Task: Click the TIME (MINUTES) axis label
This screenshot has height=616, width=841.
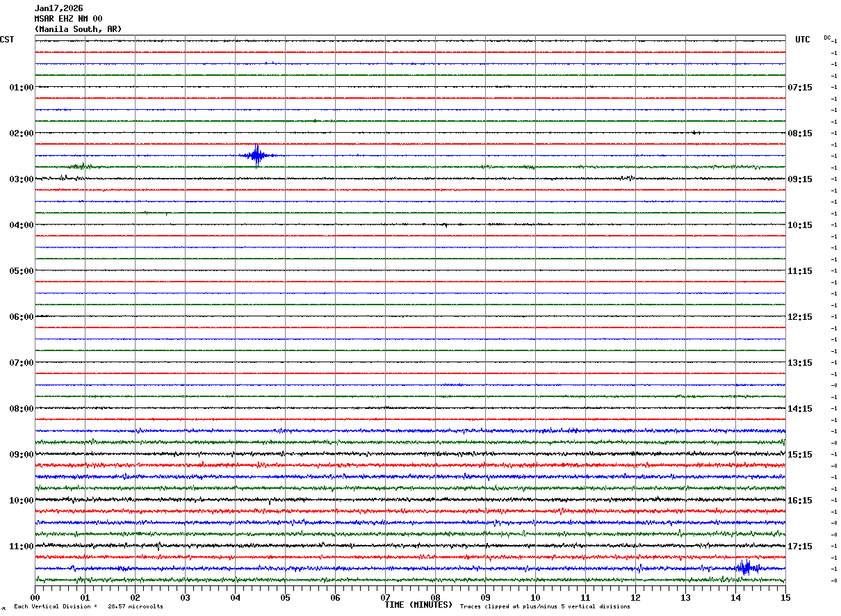Action: (x=418, y=605)
